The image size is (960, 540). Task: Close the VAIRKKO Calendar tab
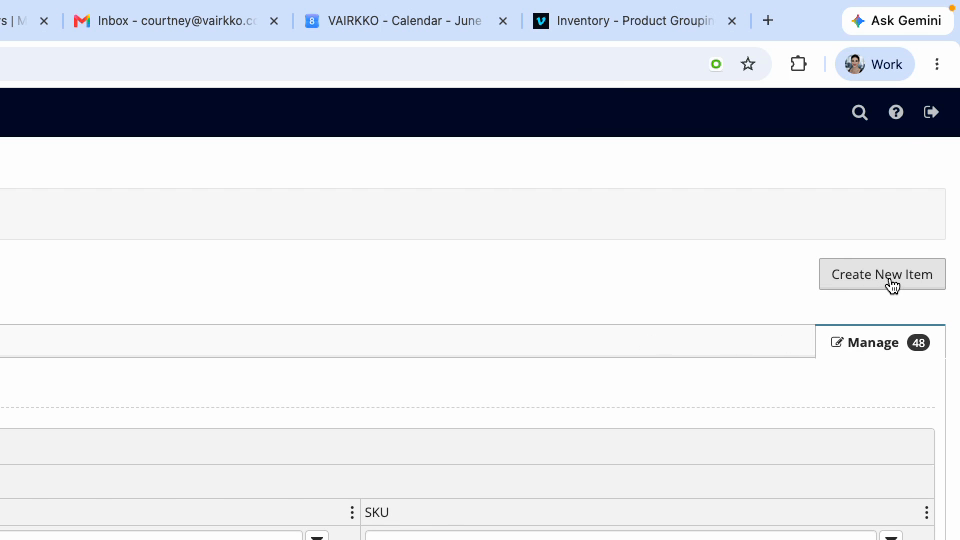pyautogui.click(x=503, y=21)
